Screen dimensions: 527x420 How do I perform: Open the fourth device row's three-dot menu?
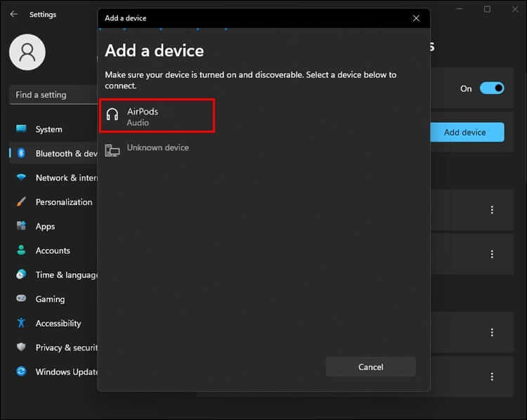tap(492, 376)
